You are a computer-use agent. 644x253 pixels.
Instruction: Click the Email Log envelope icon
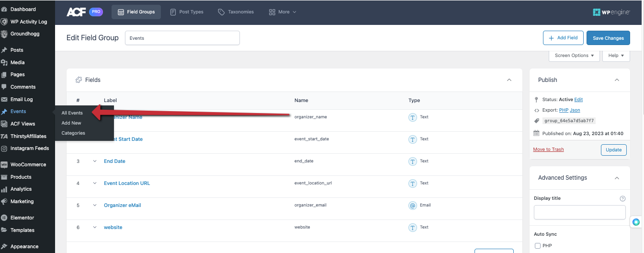4,99
